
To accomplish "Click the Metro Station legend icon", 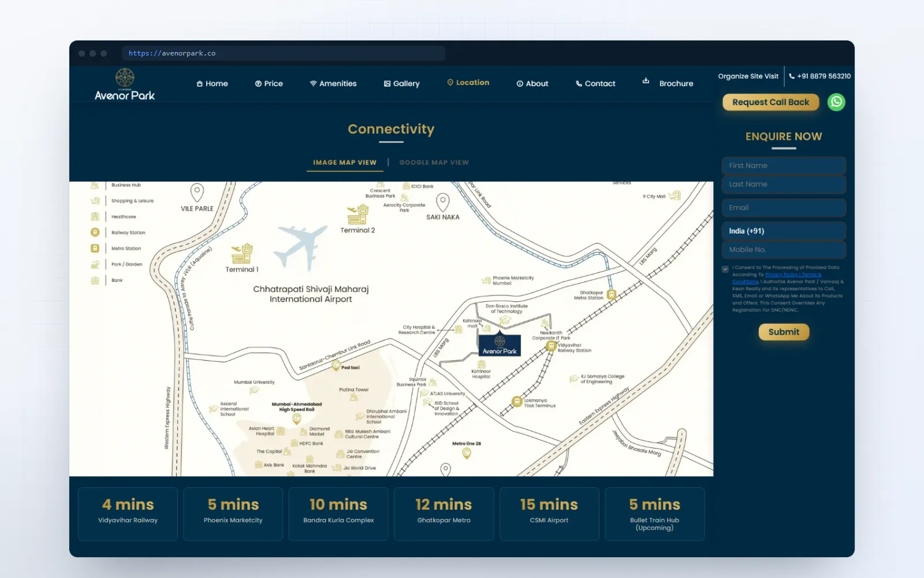I will tap(95, 249).
